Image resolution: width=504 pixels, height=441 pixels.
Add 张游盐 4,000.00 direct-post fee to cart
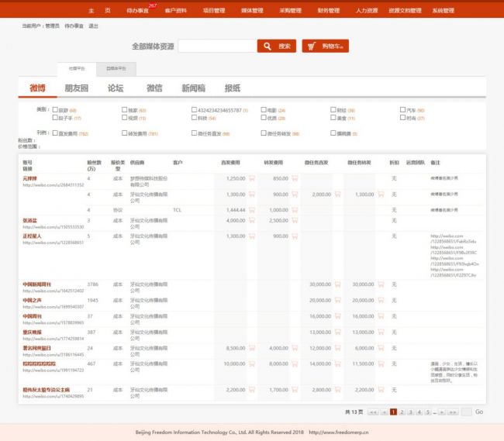(x=251, y=221)
